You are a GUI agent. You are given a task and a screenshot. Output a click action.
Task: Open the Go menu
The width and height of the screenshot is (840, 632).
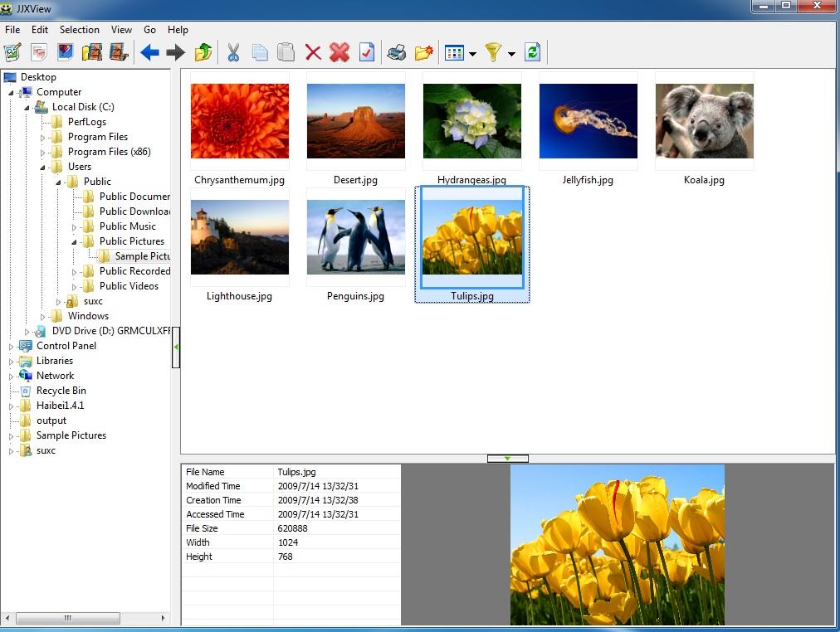(149, 29)
